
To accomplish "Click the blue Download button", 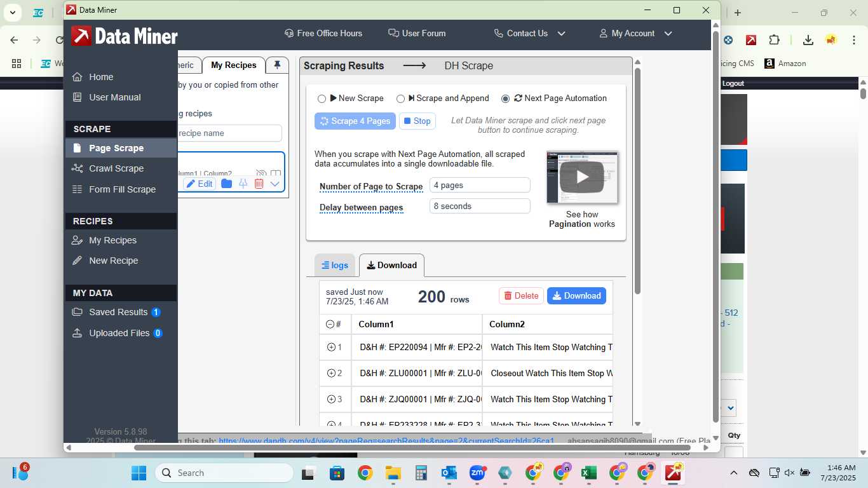I will click(x=576, y=295).
